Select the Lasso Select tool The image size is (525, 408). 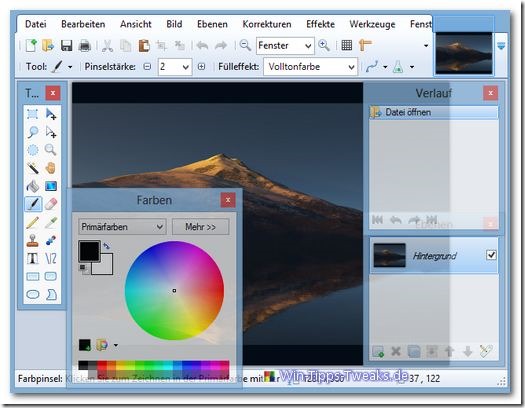click(x=32, y=132)
